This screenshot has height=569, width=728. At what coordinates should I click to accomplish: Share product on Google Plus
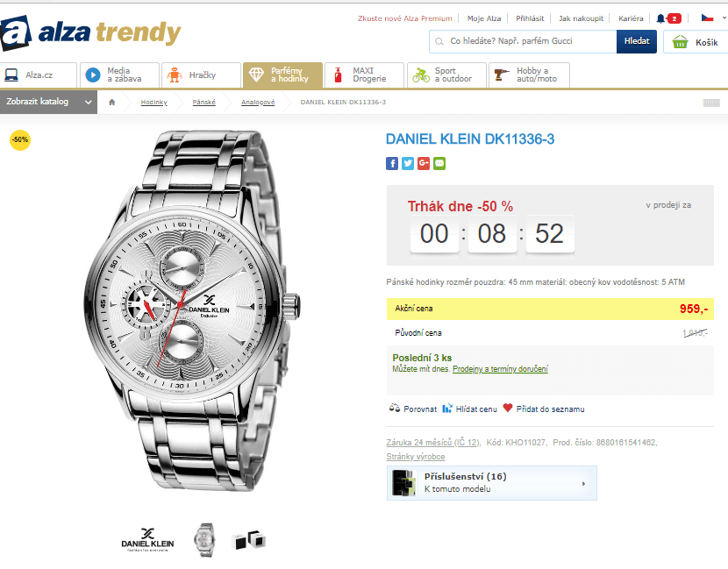pos(424,163)
